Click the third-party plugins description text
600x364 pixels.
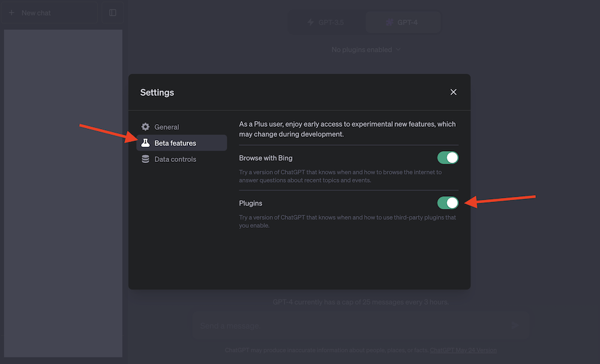pyautogui.click(x=347, y=221)
